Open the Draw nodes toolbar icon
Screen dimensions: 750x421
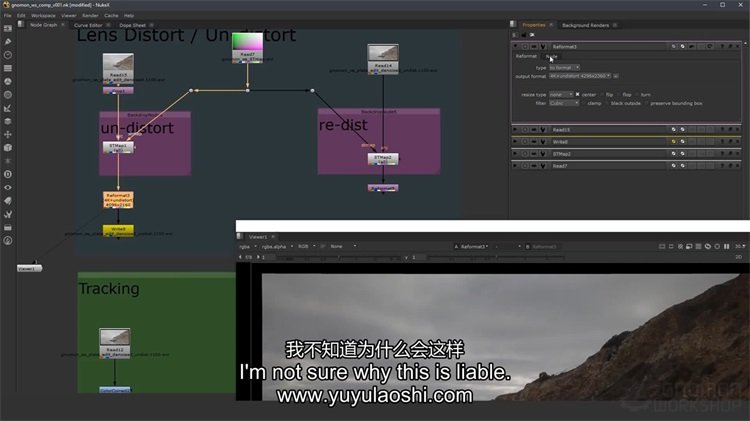[8, 42]
